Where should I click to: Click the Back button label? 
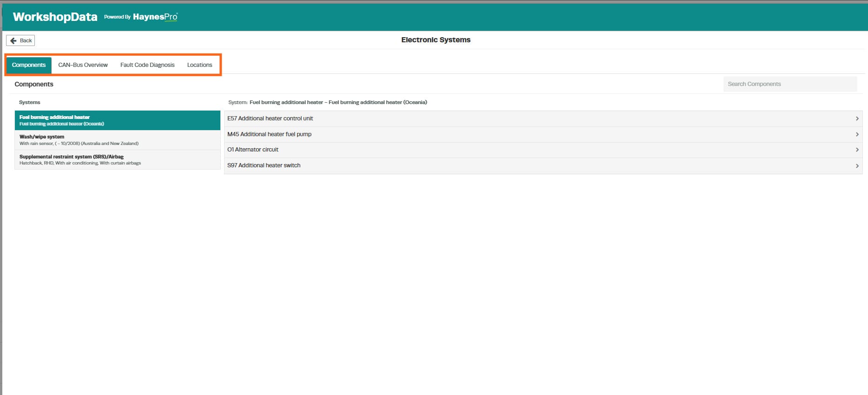click(26, 41)
